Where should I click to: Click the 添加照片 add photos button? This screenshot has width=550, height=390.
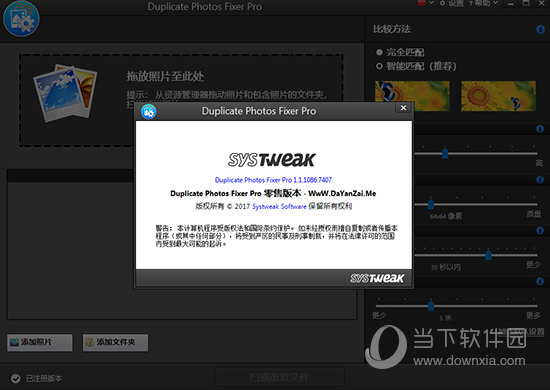[x=40, y=342]
